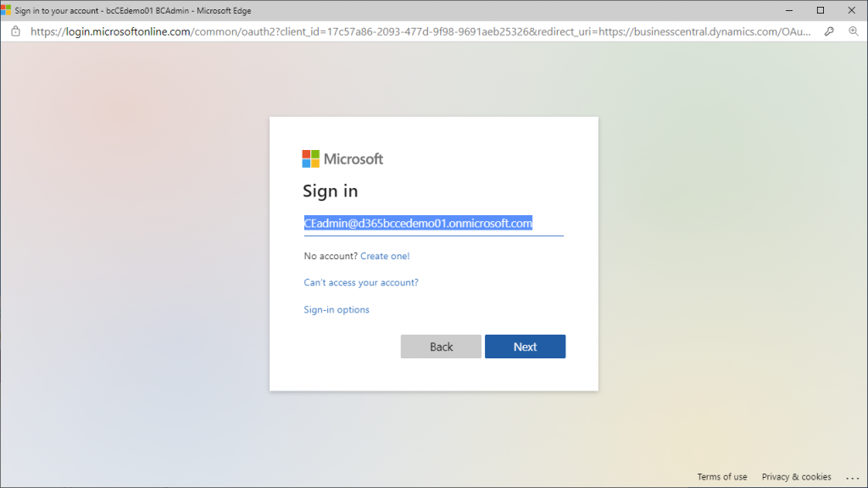
Task: Click the URL in the address bar
Action: coord(420,31)
